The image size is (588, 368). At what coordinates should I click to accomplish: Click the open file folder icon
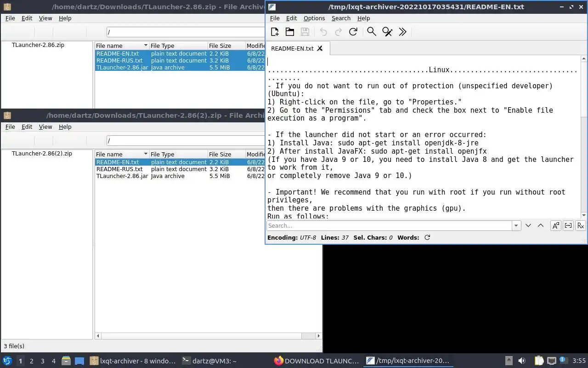pos(290,32)
